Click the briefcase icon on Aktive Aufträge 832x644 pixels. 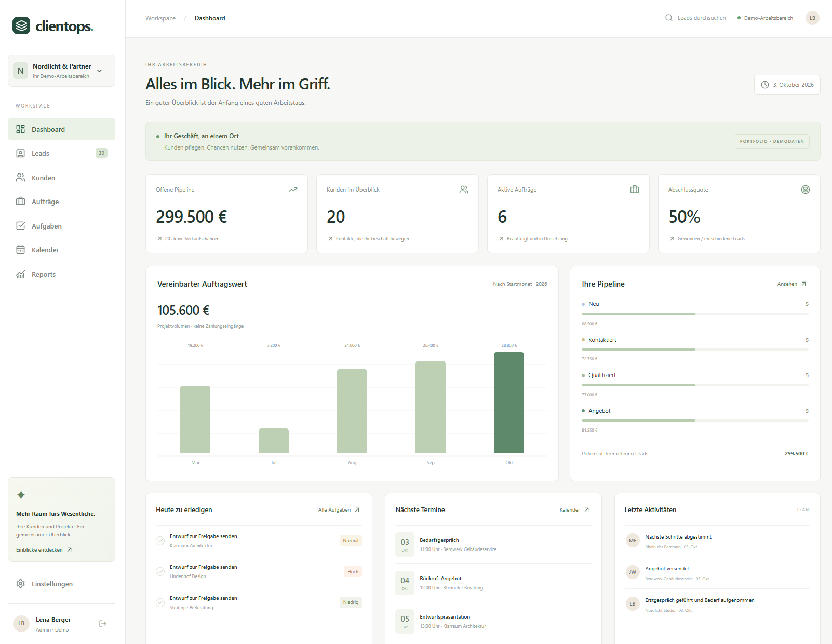635,190
